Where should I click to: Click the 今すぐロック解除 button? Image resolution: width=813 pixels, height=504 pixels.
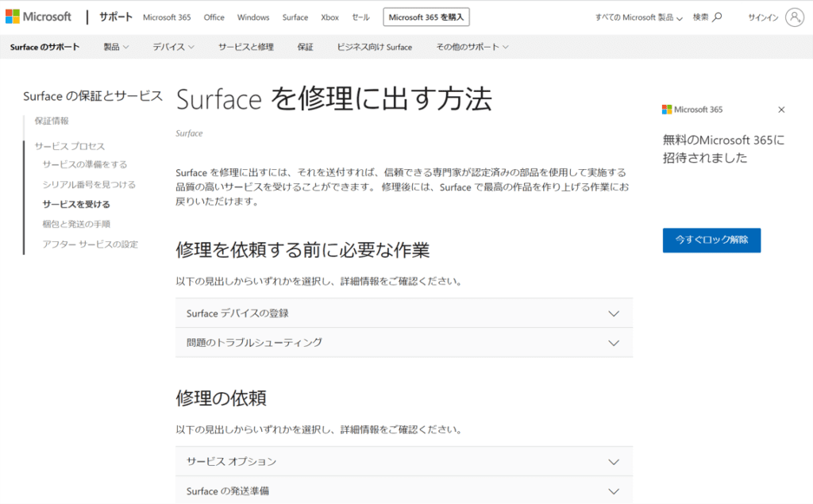coord(711,240)
